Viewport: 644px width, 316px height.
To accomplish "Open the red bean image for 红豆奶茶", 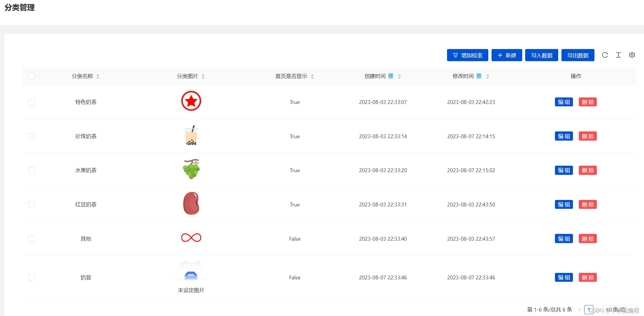I will click(191, 203).
